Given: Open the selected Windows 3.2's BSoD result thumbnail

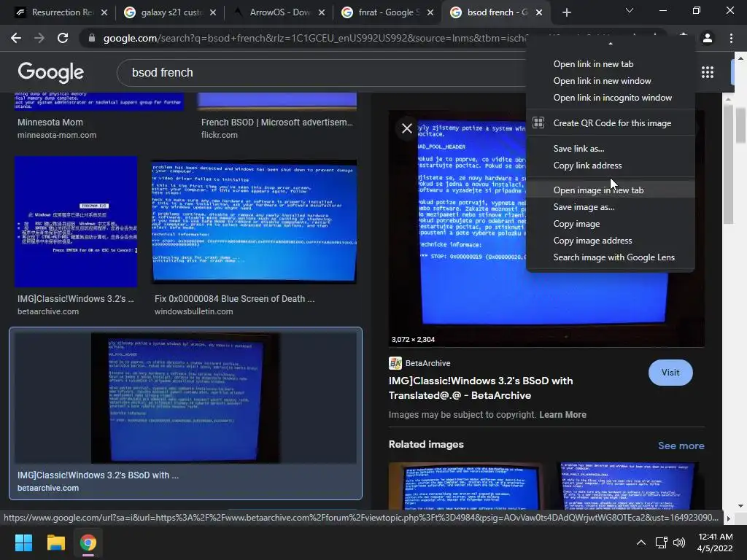Looking at the screenshot, I should tap(185, 397).
